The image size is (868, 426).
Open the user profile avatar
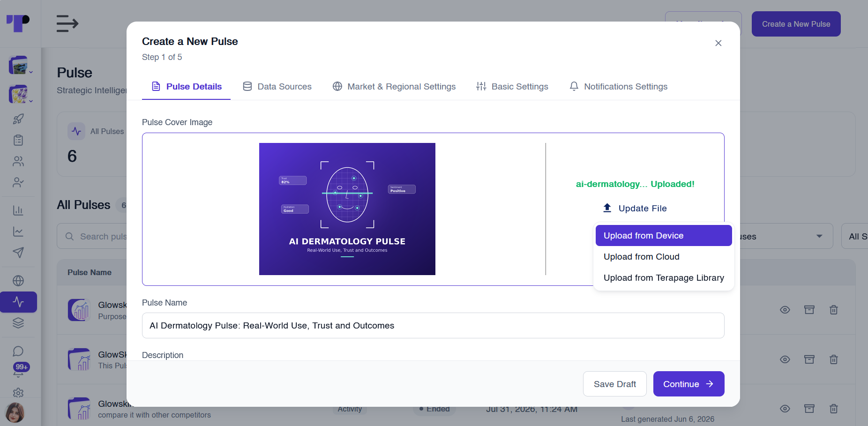click(x=15, y=413)
